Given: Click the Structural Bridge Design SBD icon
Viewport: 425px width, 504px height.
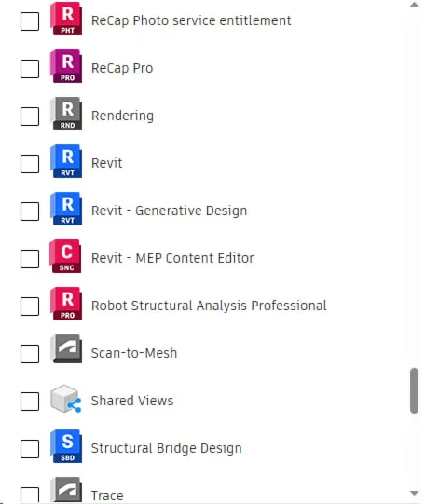Looking at the screenshot, I should pos(66,446).
